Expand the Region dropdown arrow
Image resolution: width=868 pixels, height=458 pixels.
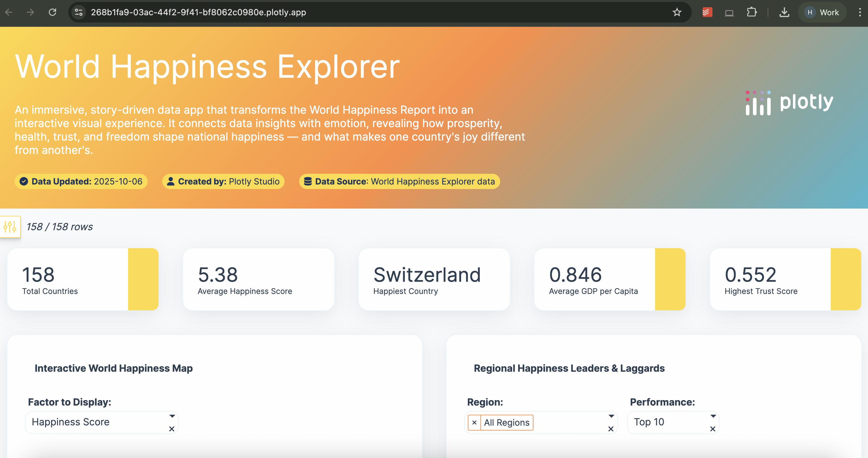611,416
